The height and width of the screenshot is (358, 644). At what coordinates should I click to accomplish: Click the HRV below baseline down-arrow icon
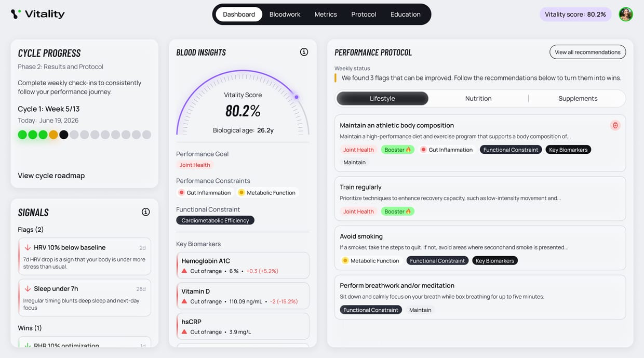tap(28, 248)
